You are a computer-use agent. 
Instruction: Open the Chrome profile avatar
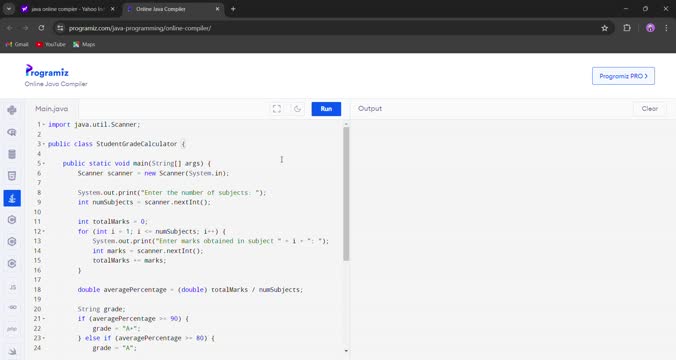(x=650, y=28)
